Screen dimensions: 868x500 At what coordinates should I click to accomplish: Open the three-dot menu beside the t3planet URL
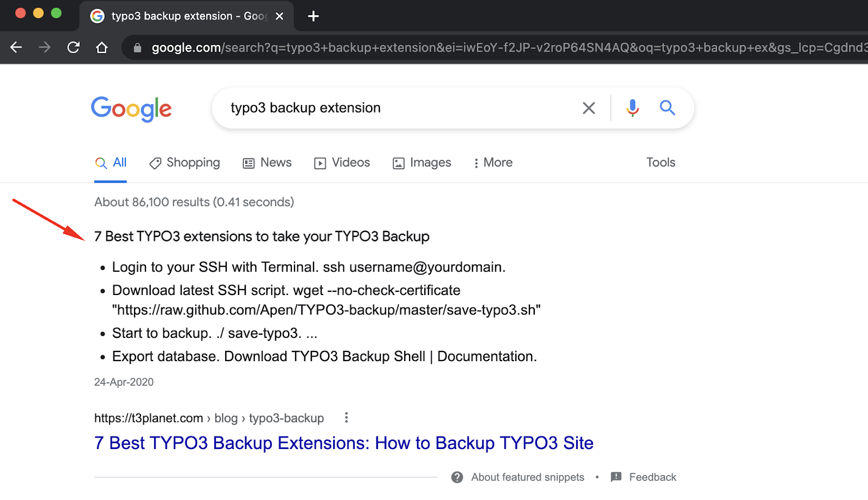[x=346, y=418]
